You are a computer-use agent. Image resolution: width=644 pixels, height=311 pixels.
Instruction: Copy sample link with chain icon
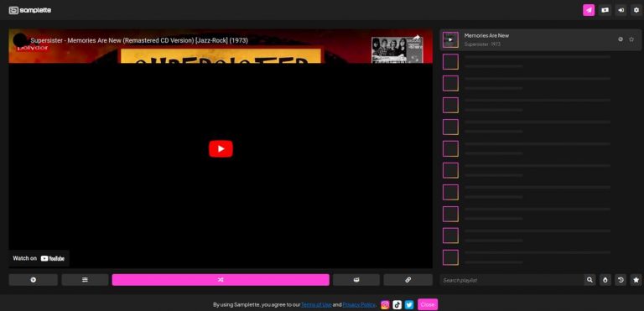(408, 280)
